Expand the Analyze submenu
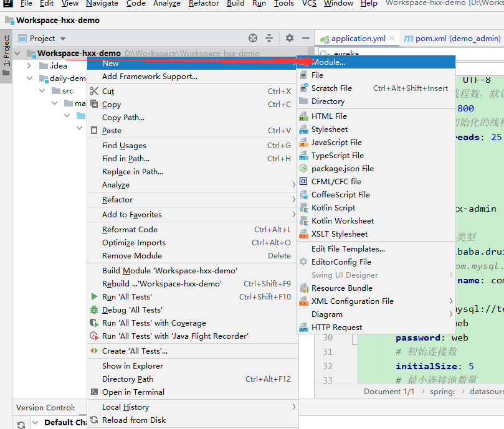 [193, 185]
